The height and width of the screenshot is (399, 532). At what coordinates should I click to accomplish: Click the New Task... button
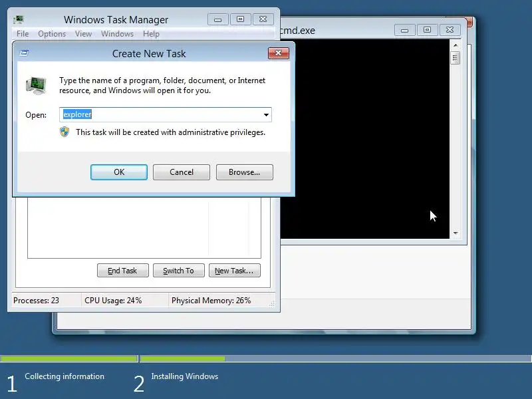tap(235, 271)
